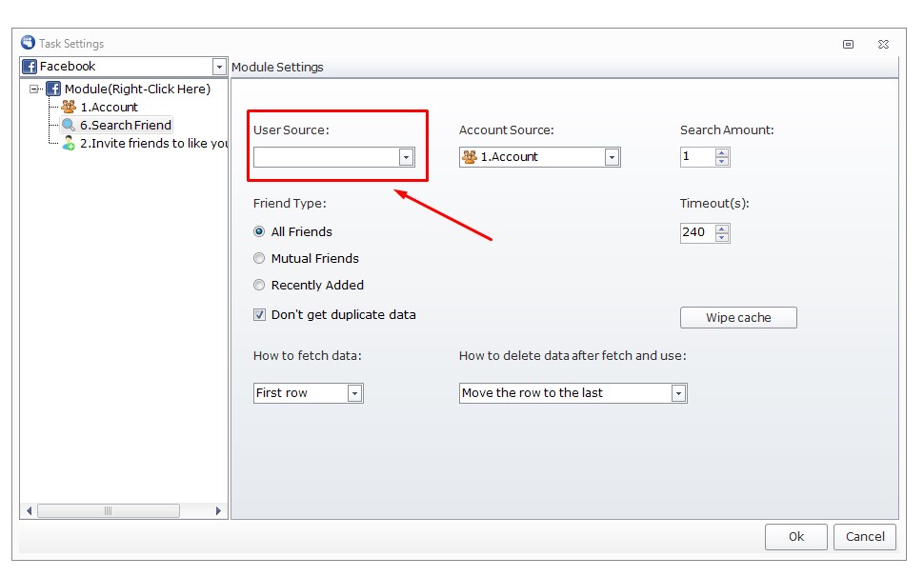Confirm with the Ok button
Image resolution: width=924 pixels, height=577 pixels.
pos(796,536)
